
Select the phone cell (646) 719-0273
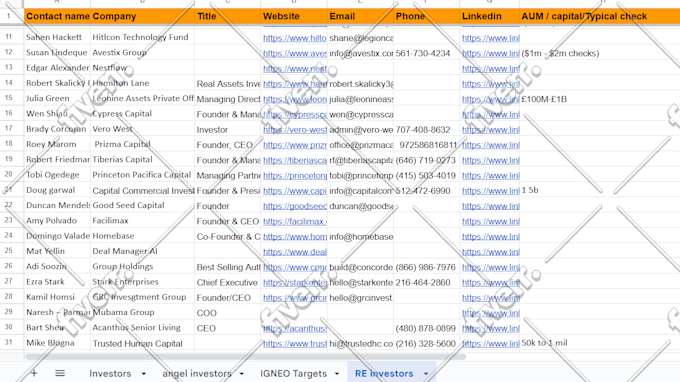(427, 160)
